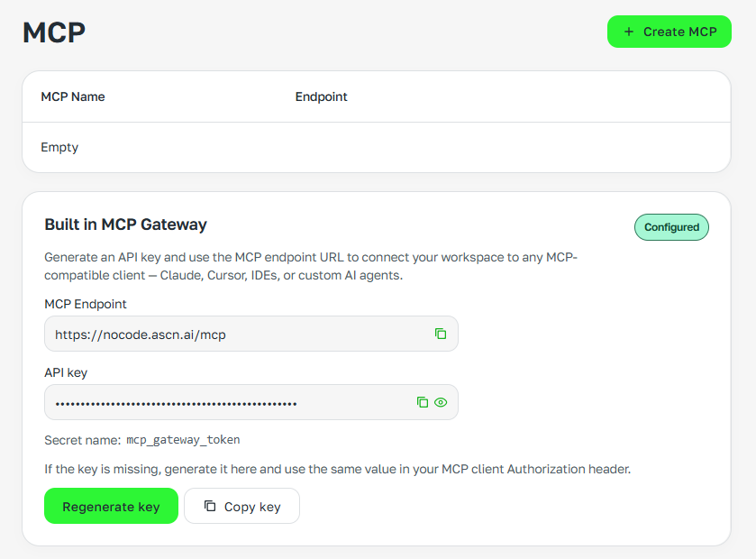This screenshot has height=559, width=756.
Task: Focus the masked API key dots
Action: [176, 403]
